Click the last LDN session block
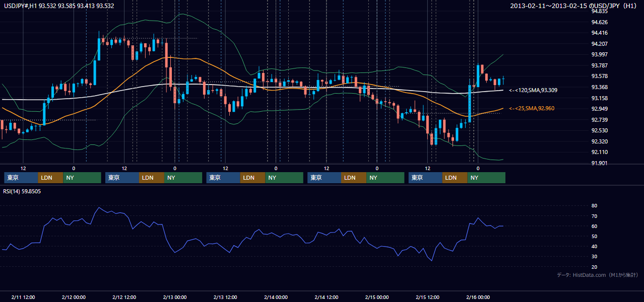This screenshot has width=644, height=302. (455, 178)
